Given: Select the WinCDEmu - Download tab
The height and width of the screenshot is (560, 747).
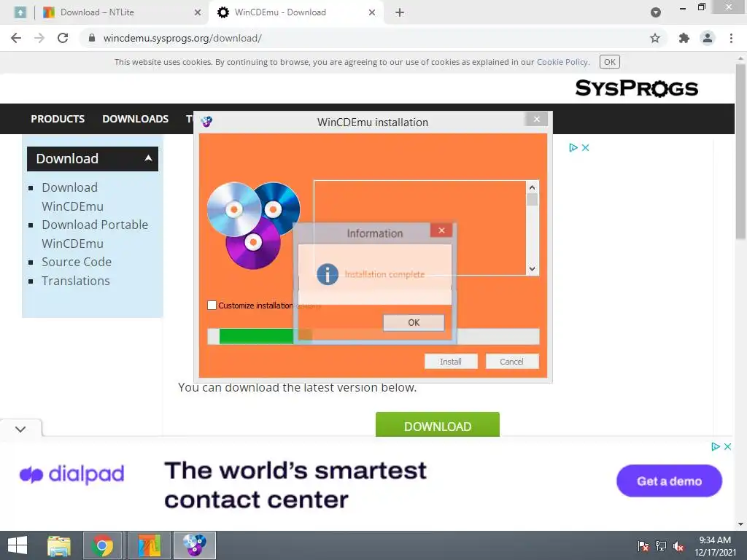Looking at the screenshot, I should click(x=294, y=12).
